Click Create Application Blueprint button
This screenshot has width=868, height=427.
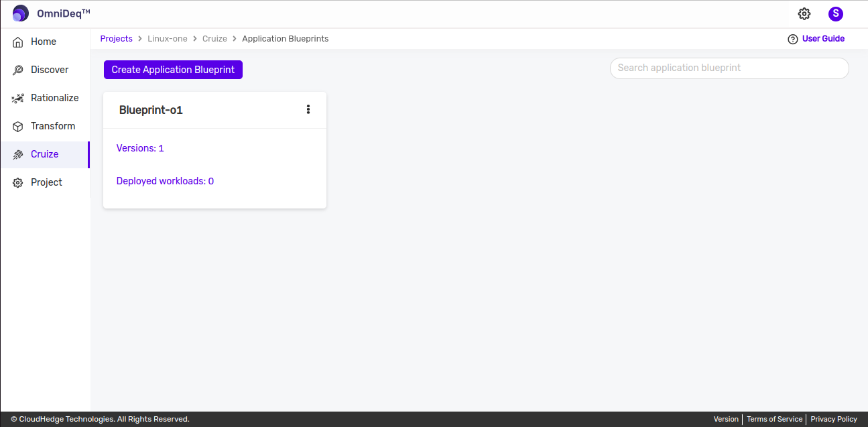pos(173,70)
